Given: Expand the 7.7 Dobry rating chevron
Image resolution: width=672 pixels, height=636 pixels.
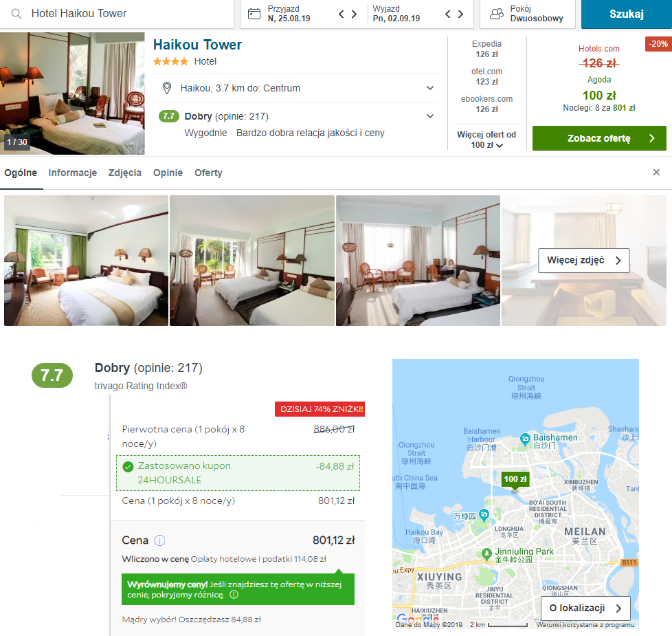Looking at the screenshot, I should [430, 116].
